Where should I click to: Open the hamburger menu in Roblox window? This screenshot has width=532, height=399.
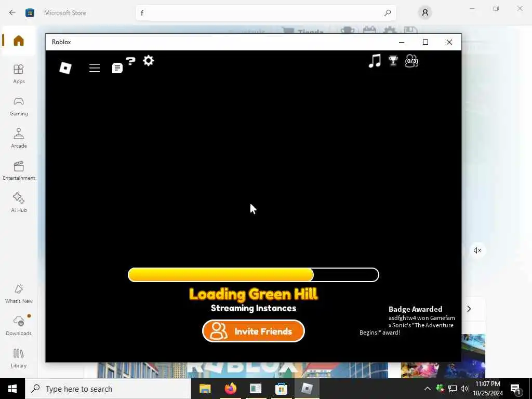[95, 68]
